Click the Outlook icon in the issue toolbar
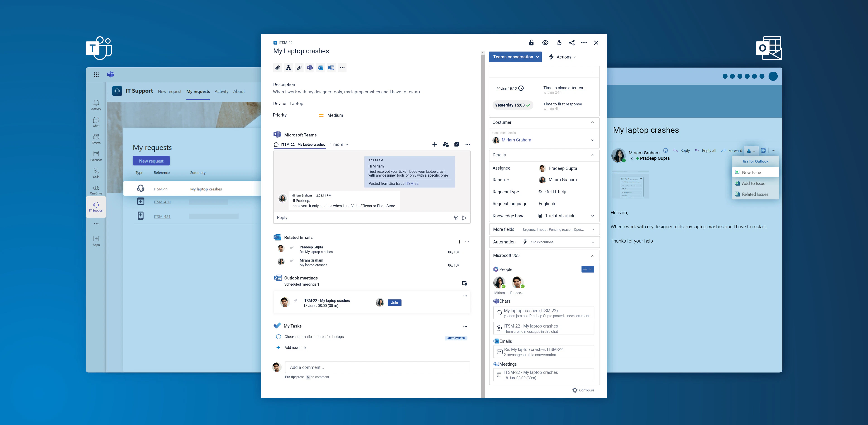The image size is (868, 425). (320, 68)
